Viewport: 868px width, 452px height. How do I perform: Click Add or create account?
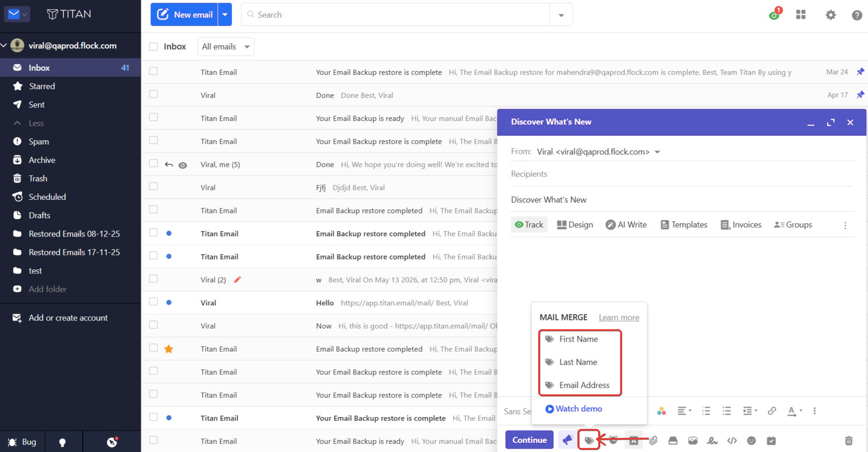coord(60,318)
